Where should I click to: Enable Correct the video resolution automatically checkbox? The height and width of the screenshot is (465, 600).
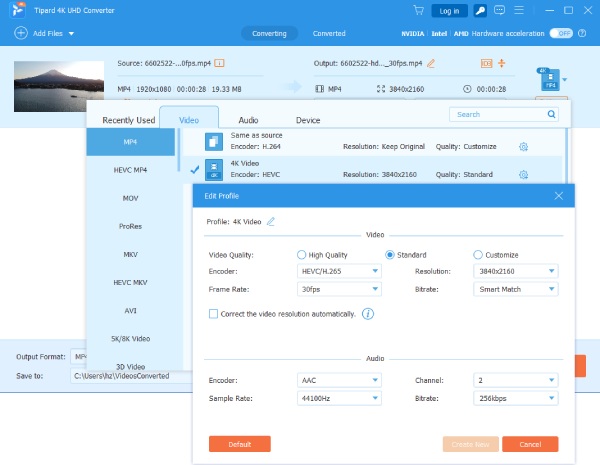[x=213, y=314]
